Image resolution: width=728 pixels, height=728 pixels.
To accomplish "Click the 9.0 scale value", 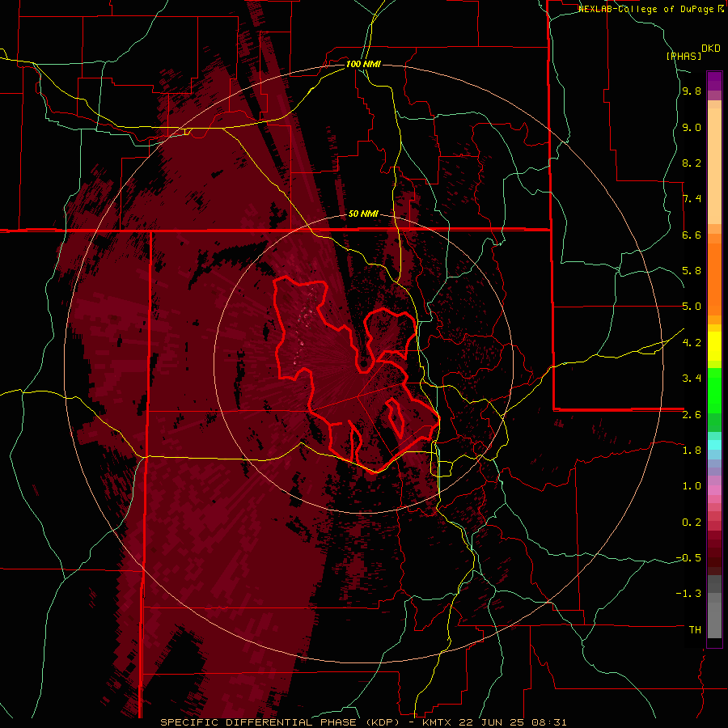I will [692, 127].
